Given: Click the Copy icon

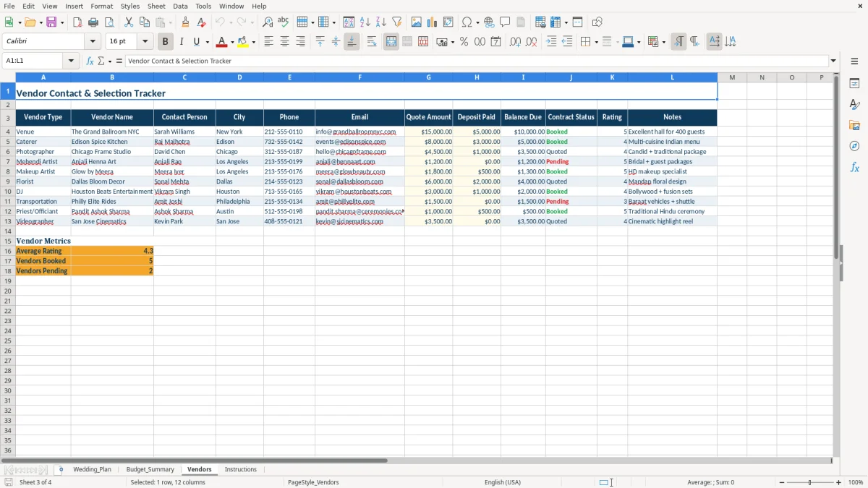Looking at the screenshot, I should point(145,22).
